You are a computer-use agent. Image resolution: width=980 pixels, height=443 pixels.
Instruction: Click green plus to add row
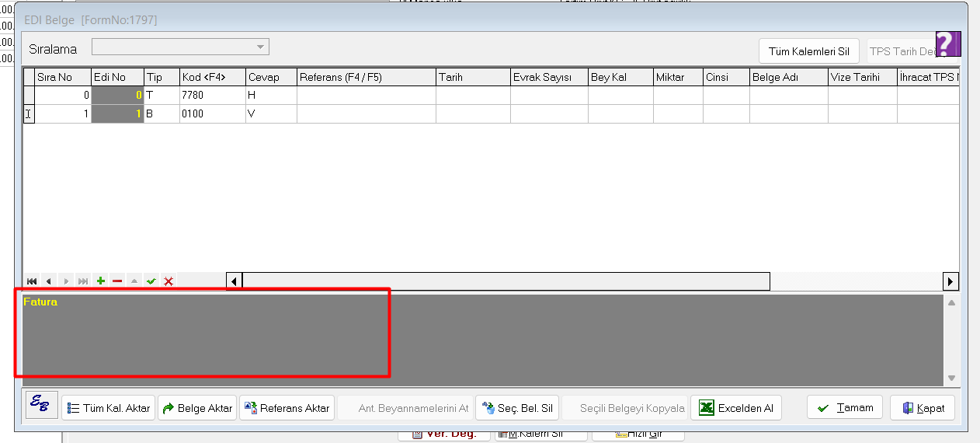[x=101, y=281]
